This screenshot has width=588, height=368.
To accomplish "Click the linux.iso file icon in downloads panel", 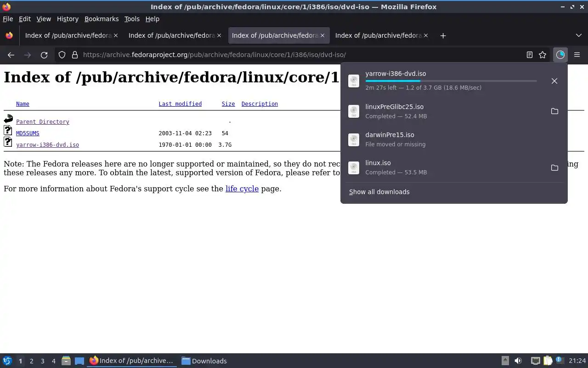I will tap(354, 168).
